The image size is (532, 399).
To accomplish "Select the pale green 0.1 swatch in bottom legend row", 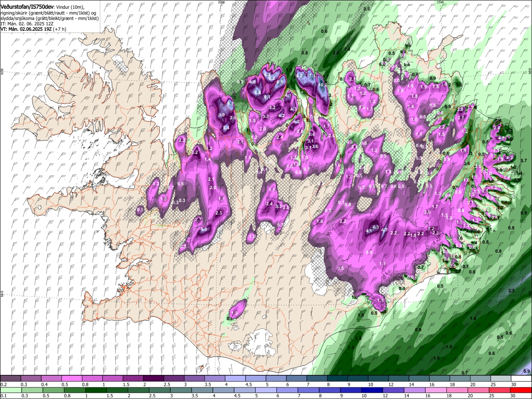I will click(11, 390).
